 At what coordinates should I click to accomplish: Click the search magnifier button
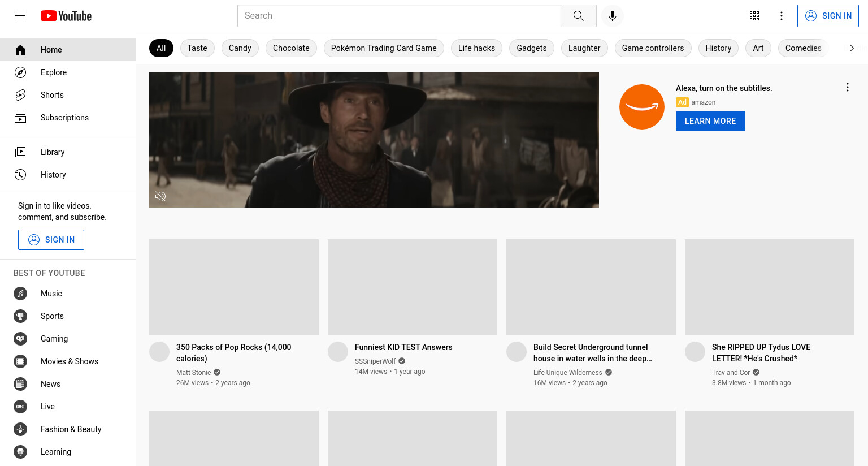tap(578, 16)
